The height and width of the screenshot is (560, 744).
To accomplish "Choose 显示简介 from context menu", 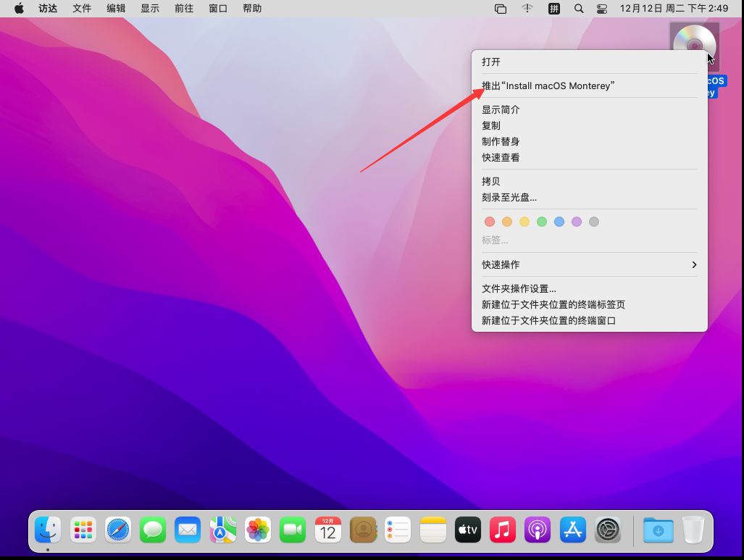I will pyautogui.click(x=501, y=109).
